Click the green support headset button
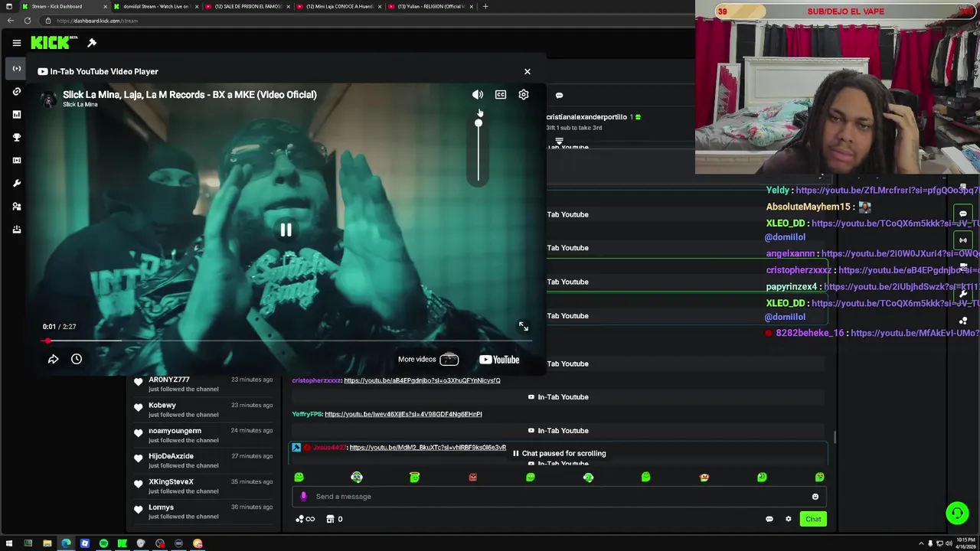 pos(957,513)
